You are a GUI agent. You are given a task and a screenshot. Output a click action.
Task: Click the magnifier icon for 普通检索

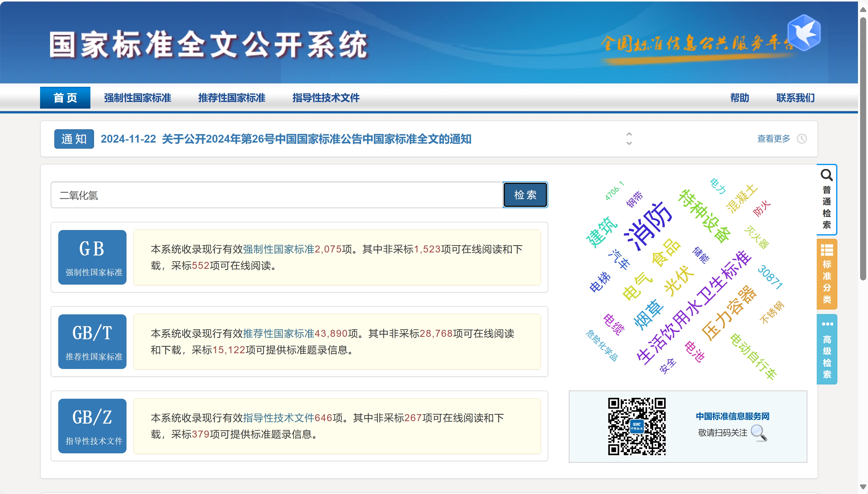tap(826, 175)
